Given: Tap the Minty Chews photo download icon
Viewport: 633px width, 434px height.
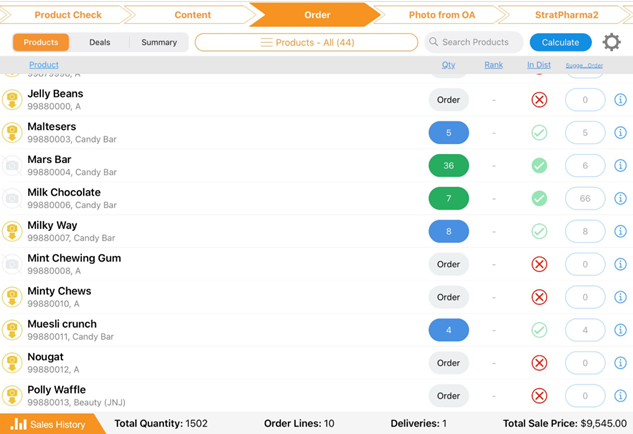Looking at the screenshot, I should [12, 297].
